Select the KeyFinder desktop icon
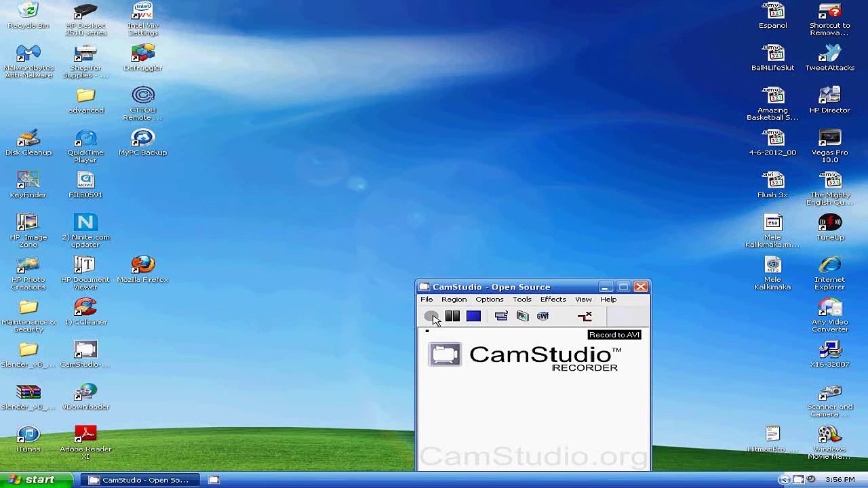This screenshot has height=488, width=868. 28,185
